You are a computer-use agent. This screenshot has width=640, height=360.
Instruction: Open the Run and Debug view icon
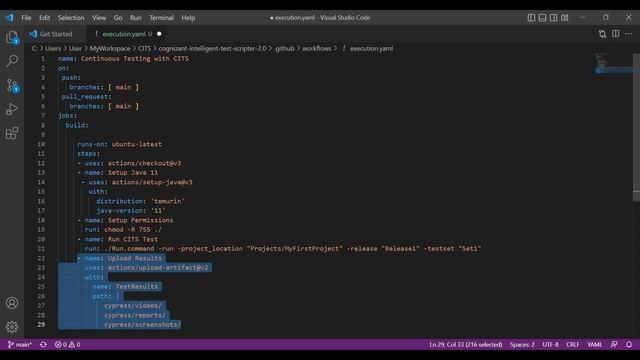coord(12,109)
